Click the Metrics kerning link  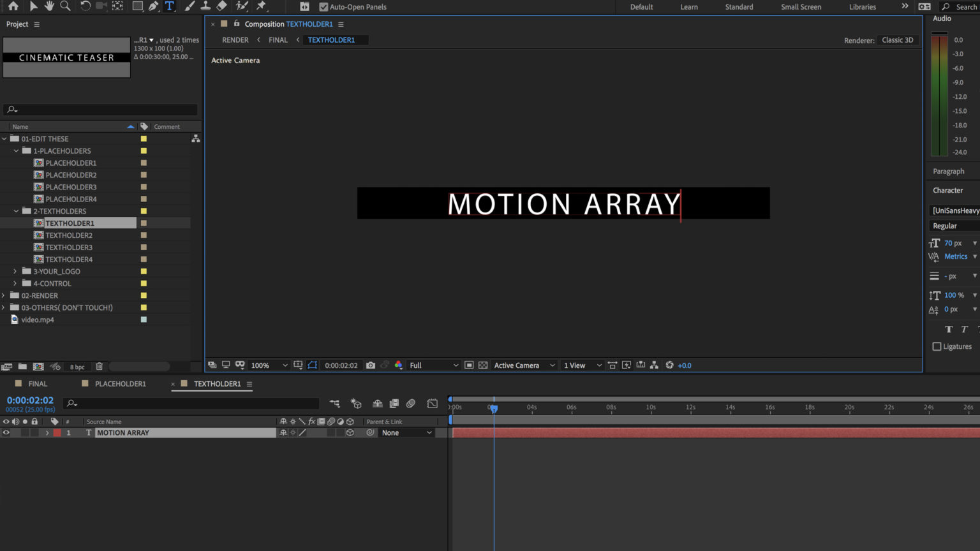[955, 256]
